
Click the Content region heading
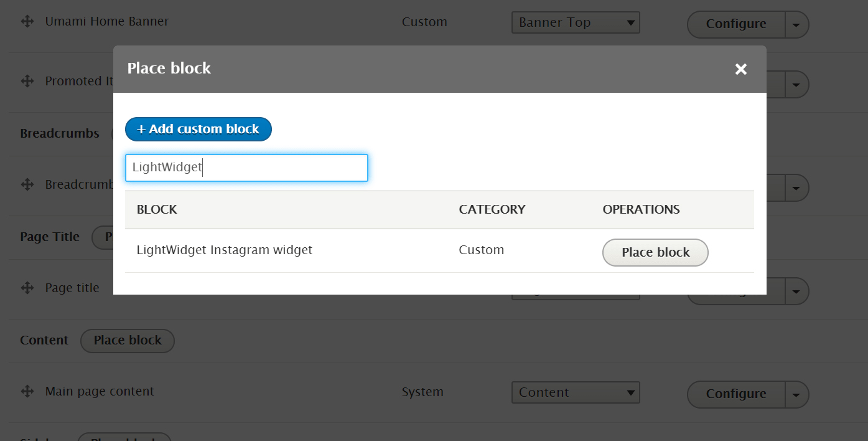(x=44, y=340)
